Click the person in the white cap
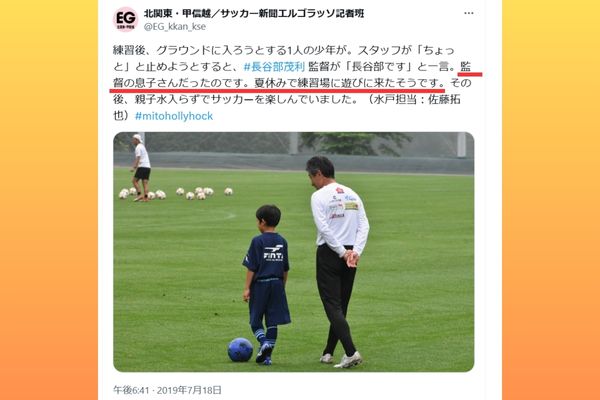Image resolution: width=600 pixels, height=400 pixels. 142,167
